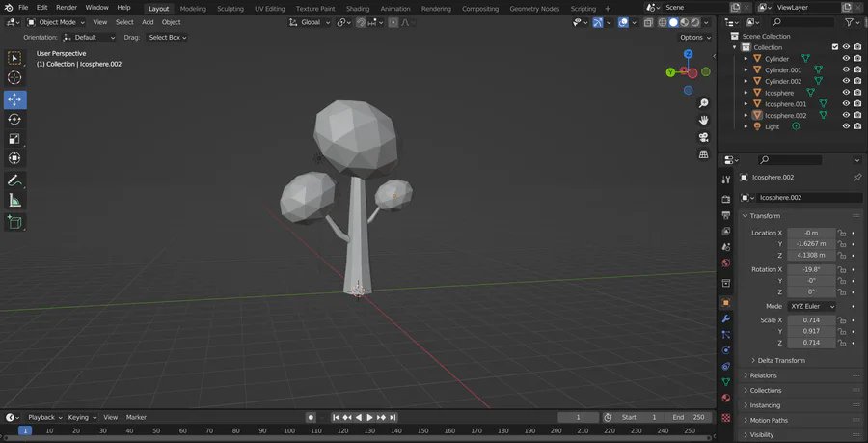Open the Object Mode dropdown
Viewport: 868px width, 443px height.
[56, 22]
